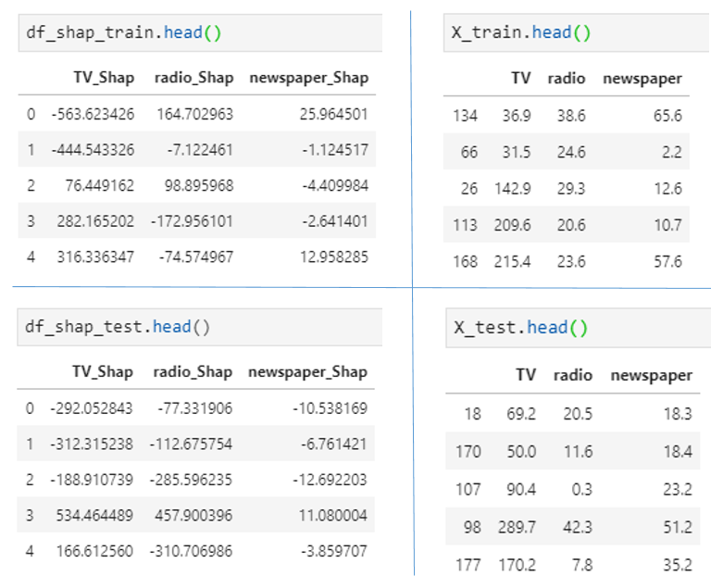Select TV_Shap column header in df_shap_train output
Viewport: 711px width, 588px height.
pos(104,78)
